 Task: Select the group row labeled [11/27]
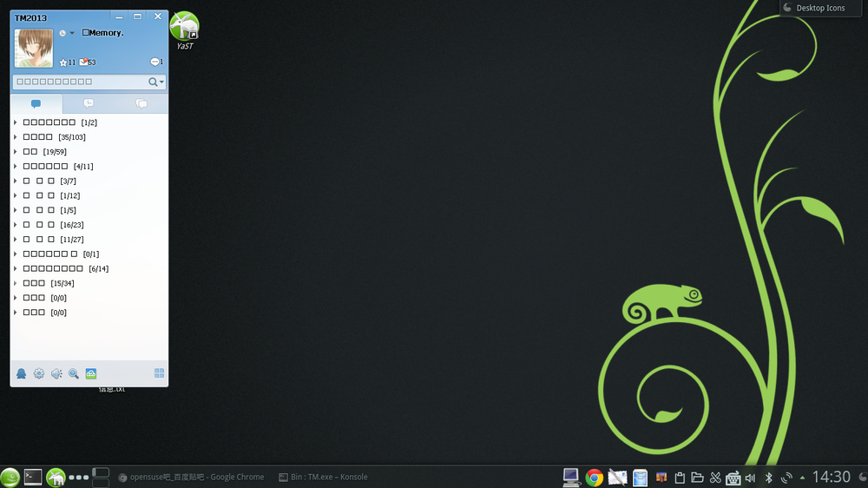click(89, 240)
